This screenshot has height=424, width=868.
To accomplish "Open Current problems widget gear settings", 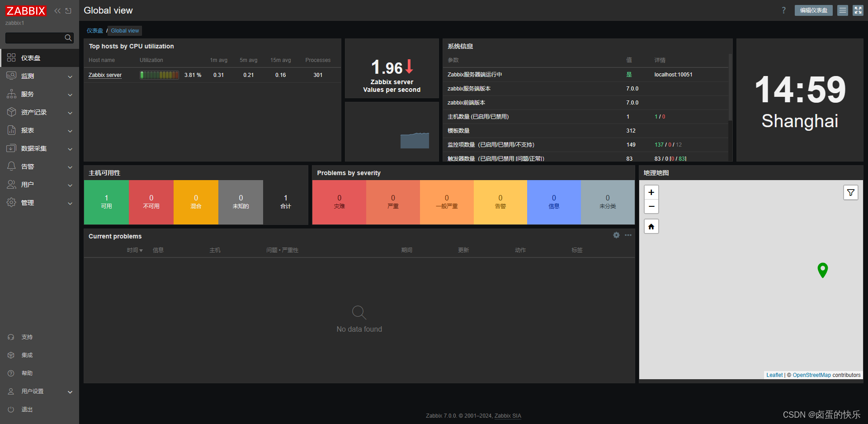I will click(616, 235).
